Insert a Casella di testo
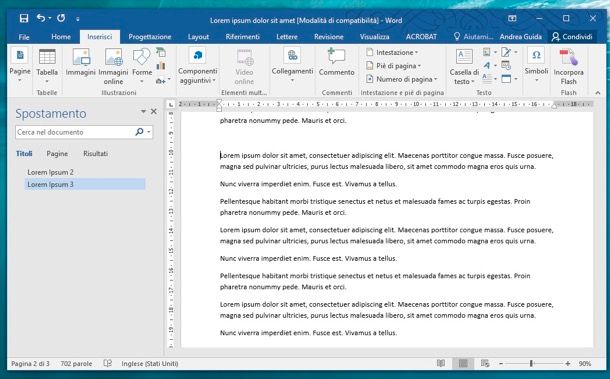610x379 pixels. pyautogui.click(x=464, y=66)
